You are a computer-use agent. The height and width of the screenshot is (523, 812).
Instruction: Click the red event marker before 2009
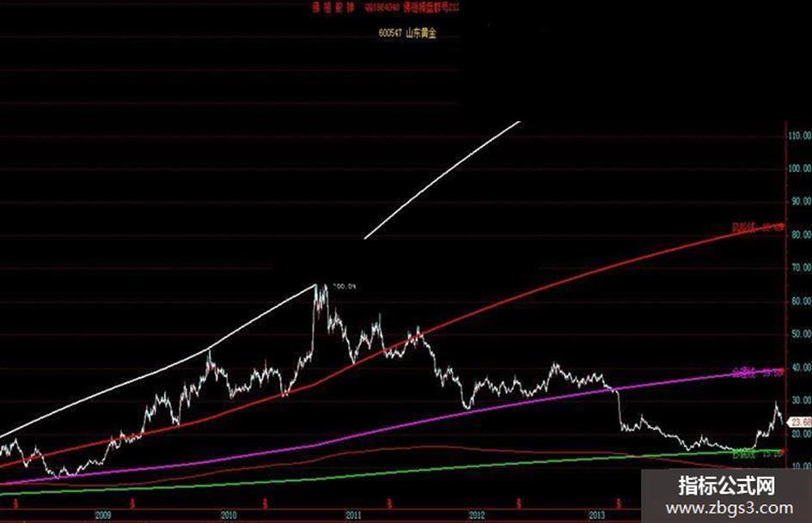[x=15, y=502]
